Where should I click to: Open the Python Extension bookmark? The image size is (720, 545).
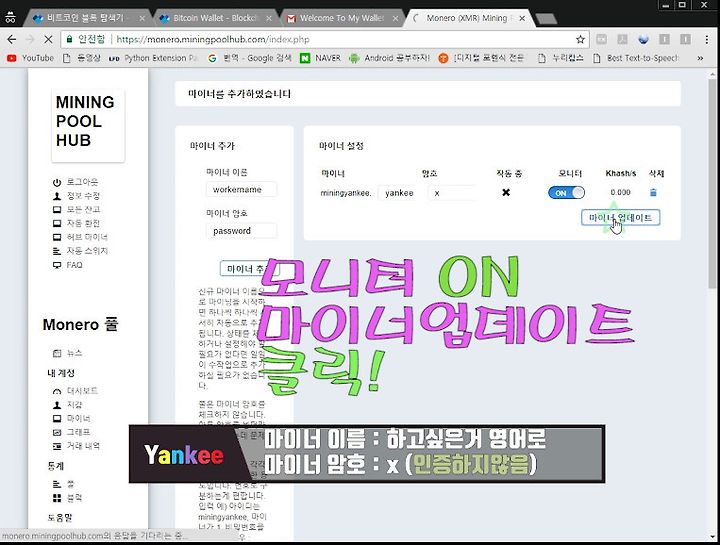(153, 58)
